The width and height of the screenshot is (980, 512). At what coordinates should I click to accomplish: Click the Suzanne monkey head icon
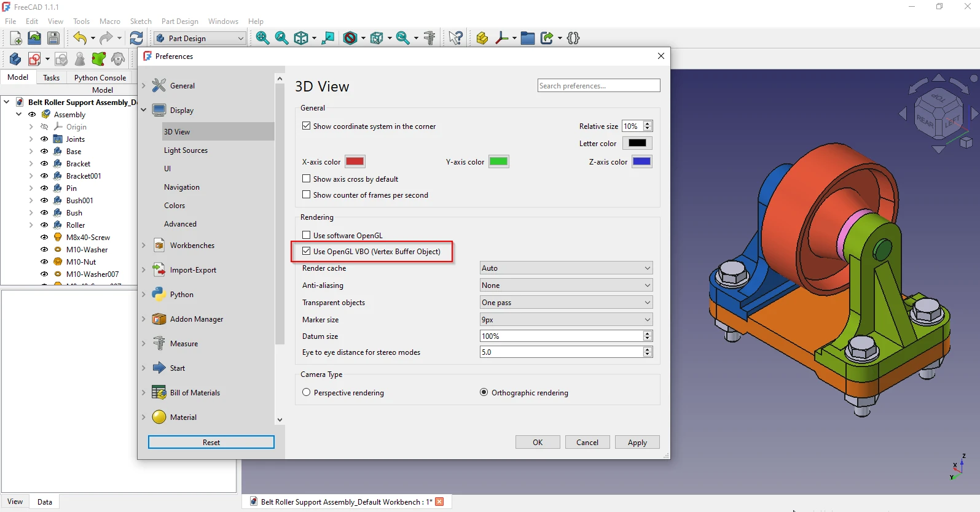118,59
